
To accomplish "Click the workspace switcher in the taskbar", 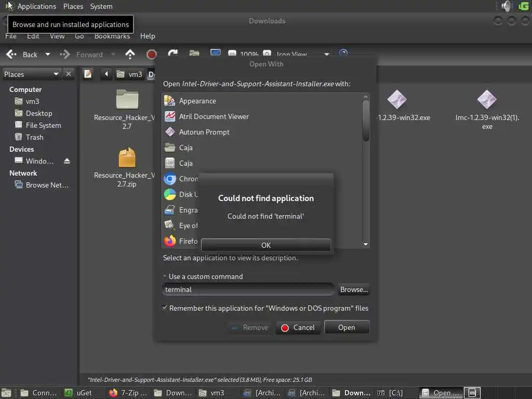I will tap(472, 393).
